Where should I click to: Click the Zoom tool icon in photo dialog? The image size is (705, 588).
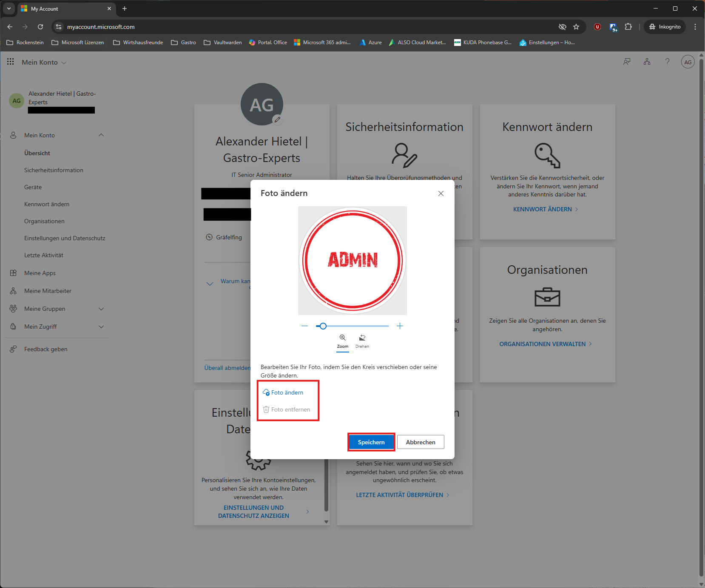342,338
